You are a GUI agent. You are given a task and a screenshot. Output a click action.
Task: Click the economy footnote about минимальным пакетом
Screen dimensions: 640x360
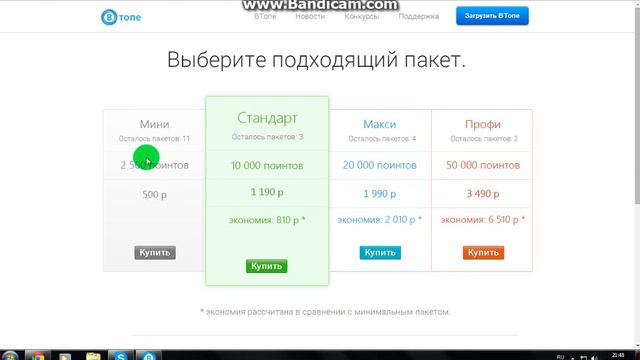point(325,312)
